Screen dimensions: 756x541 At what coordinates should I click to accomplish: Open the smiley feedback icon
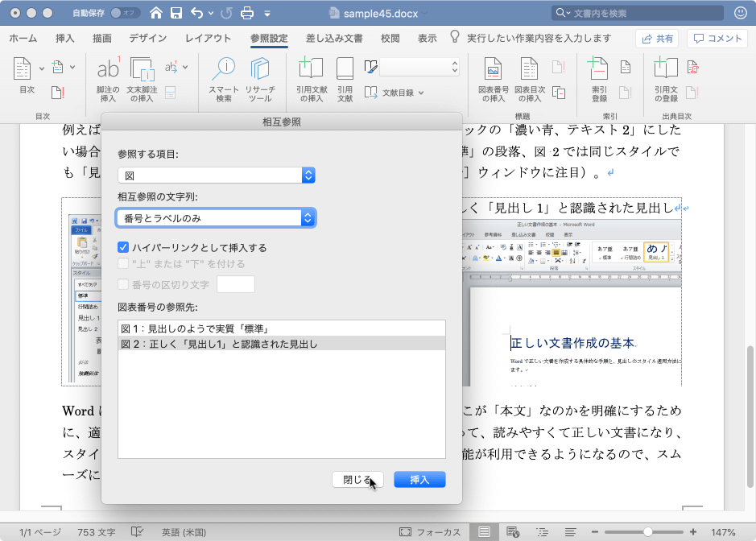[741, 13]
